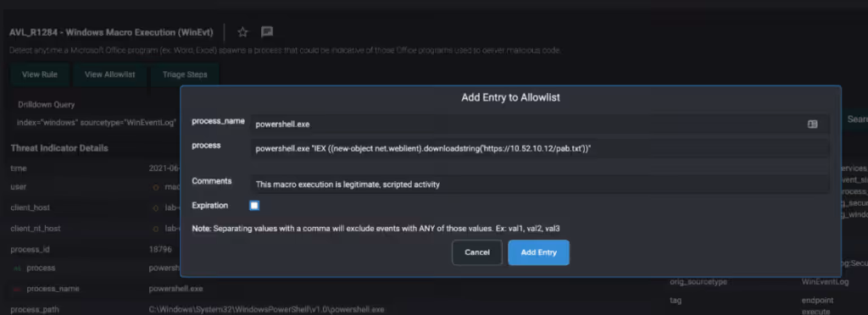868x315 pixels.
Task: Click the process_name field label in details
Action: point(53,289)
